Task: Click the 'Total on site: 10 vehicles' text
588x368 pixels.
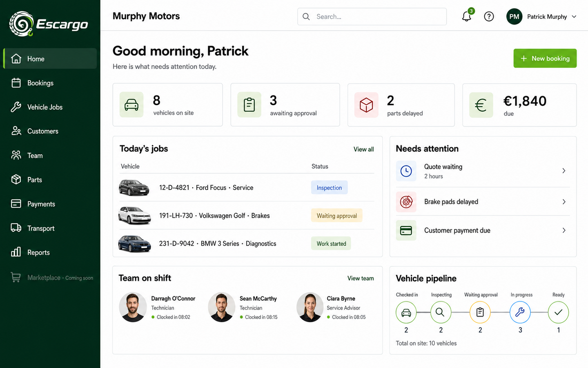Action: [426, 343]
